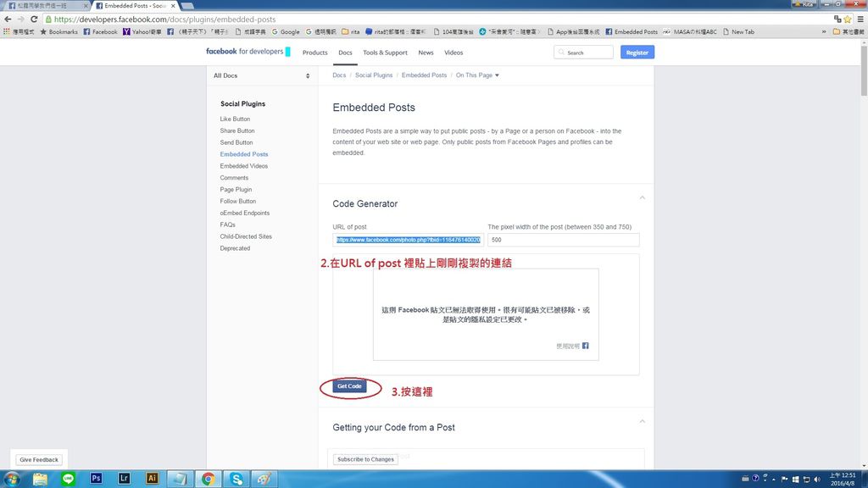Open the FAQs docs link
This screenshot has width=868, height=488.
227,225
